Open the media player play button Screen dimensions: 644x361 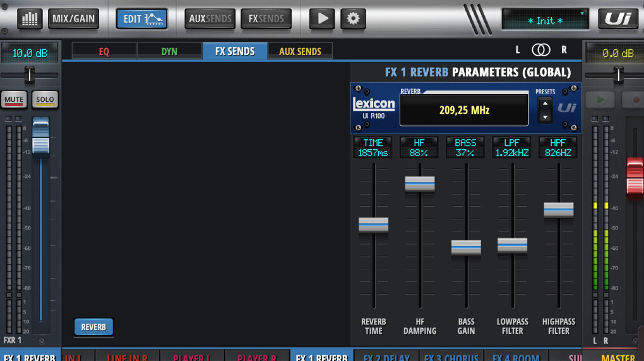(322, 19)
